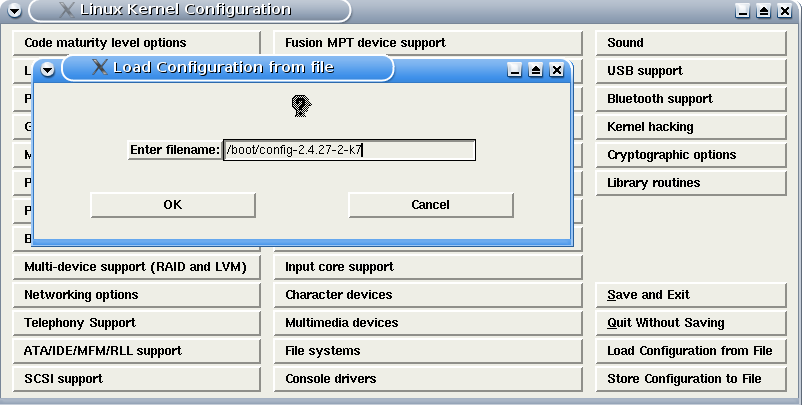Image resolution: width=802 pixels, height=405 pixels.
Task: Open SCSI support section
Action: pos(137,379)
